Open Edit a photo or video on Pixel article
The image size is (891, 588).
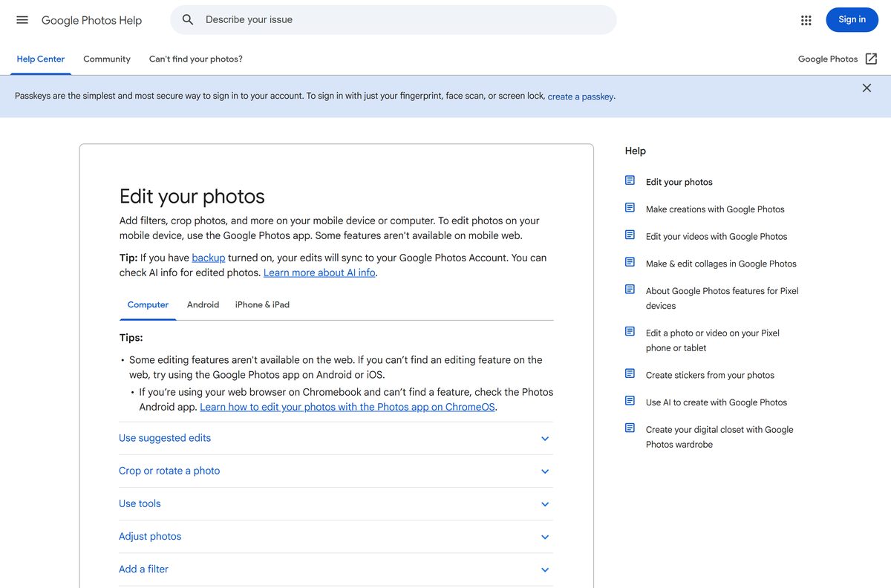(x=713, y=340)
